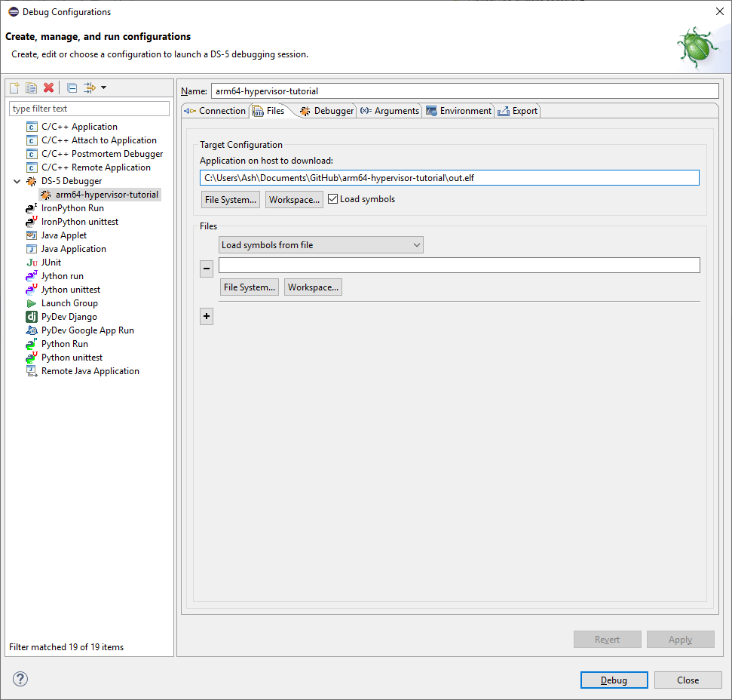732x700 pixels.
Task: Click the New launch configuration icon
Action: [15, 87]
